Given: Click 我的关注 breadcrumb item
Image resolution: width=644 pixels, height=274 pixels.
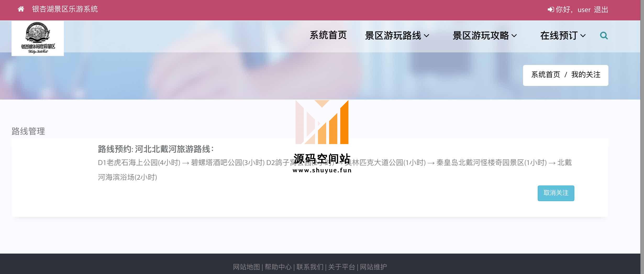Looking at the screenshot, I should pos(586,75).
